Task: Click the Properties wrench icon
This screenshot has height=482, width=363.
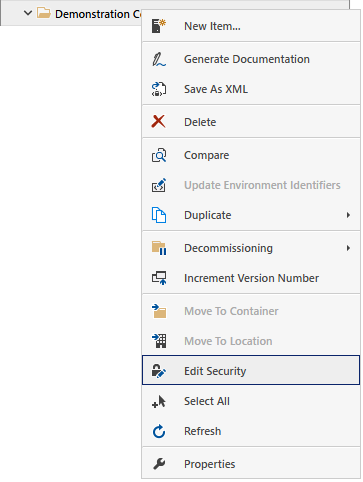Action: pyautogui.click(x=159, y=464)
